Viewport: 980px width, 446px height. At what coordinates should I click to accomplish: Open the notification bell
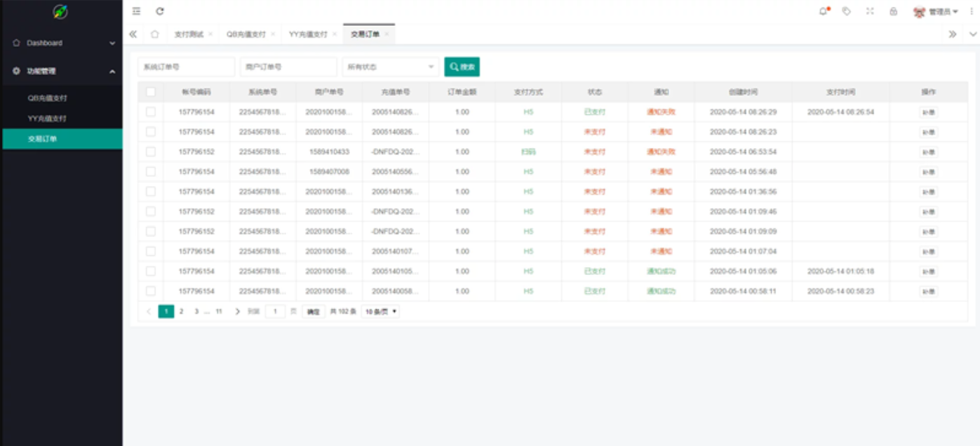tap(824, 11)
